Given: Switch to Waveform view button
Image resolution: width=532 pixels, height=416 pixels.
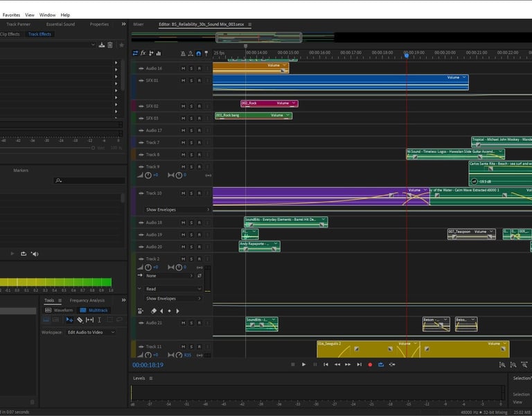Looking at the screenshot, I should point(59,310).
